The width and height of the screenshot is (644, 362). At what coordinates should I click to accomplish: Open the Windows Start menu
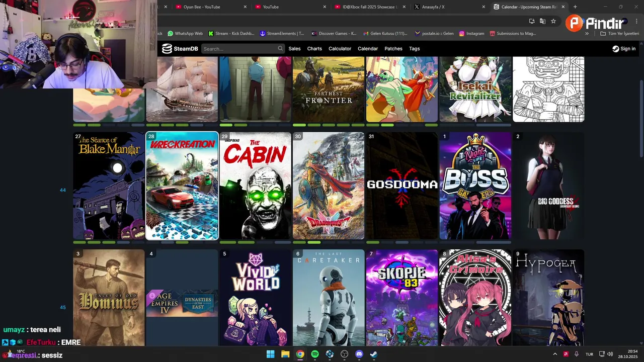(x=271, y=354)
